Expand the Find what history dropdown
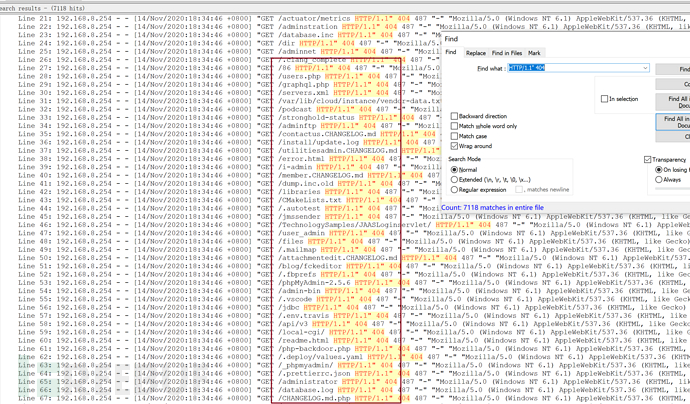Screen dimensions: 690x404 645,68
